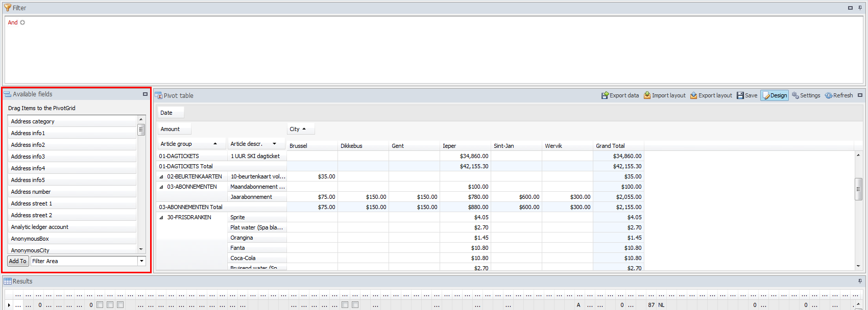This screenshot has width=868, height=310.
Task: Save the pivot table layout
Action: pos(747,95)
